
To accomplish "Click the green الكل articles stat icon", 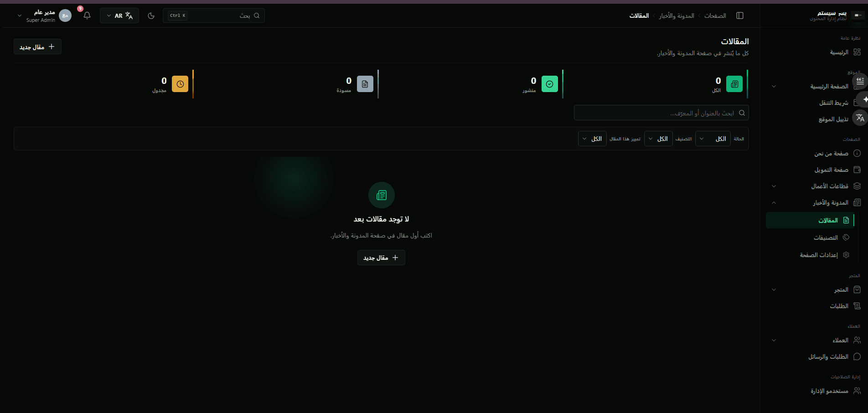I will [734, 84].
